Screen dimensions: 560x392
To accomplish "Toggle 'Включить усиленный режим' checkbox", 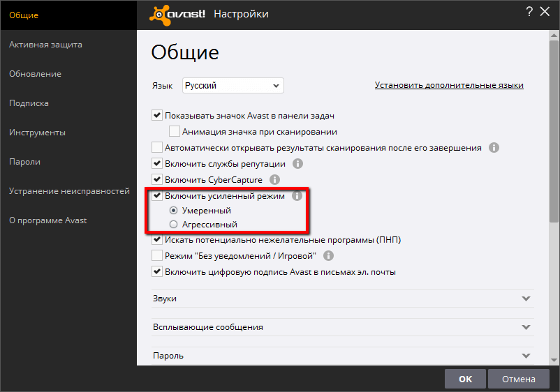I will click(157, 196).
